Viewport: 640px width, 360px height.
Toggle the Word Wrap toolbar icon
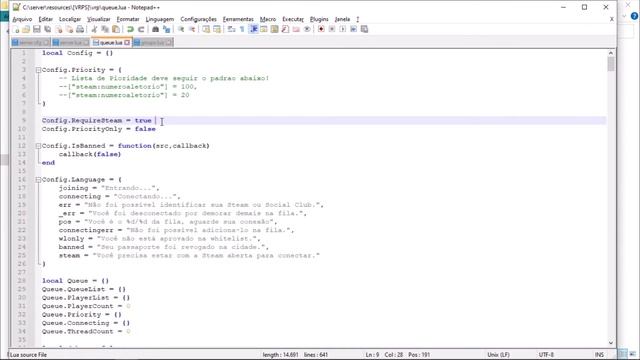click(x=231, y=29)
